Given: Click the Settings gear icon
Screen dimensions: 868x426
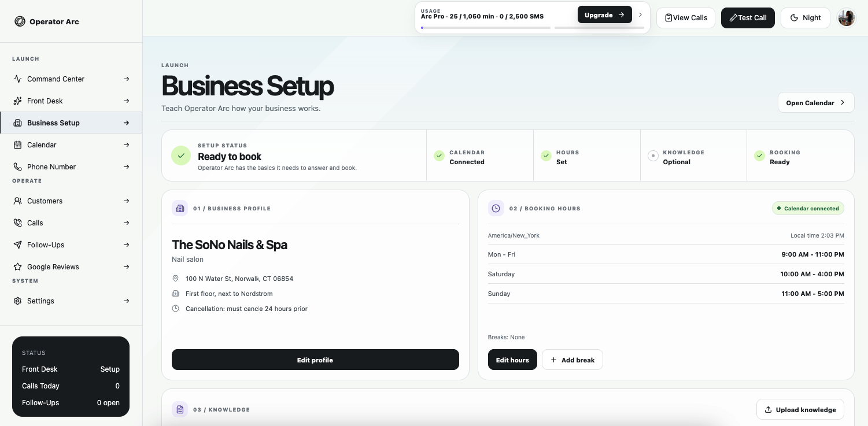Looking at the screenshot, I should coord(17,301).
